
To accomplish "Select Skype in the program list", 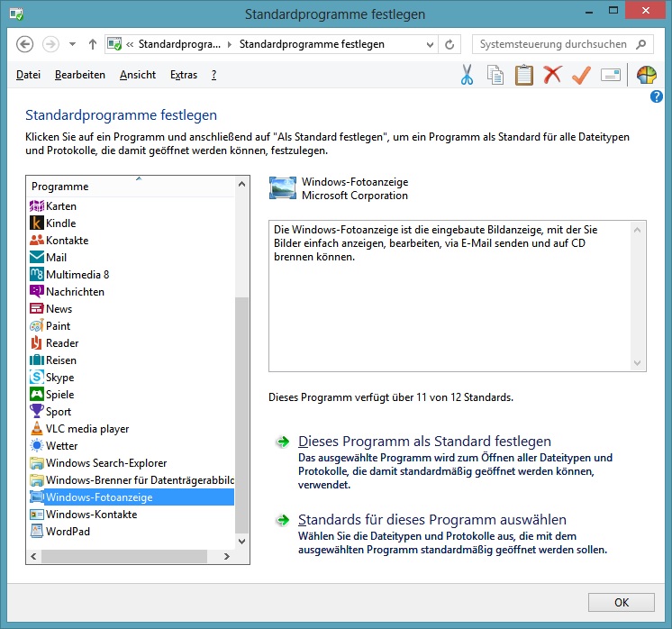I will click(x=59, y=378).
